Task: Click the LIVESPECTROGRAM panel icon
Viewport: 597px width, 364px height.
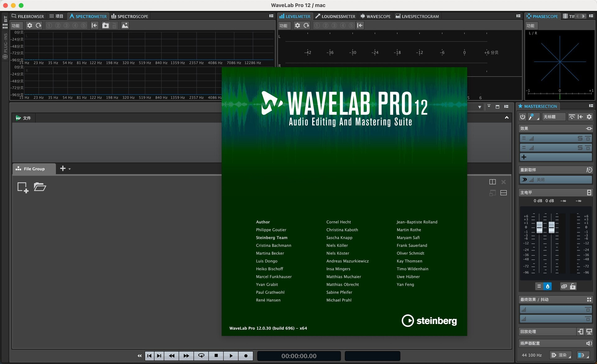Action: [x=396, y=16]
